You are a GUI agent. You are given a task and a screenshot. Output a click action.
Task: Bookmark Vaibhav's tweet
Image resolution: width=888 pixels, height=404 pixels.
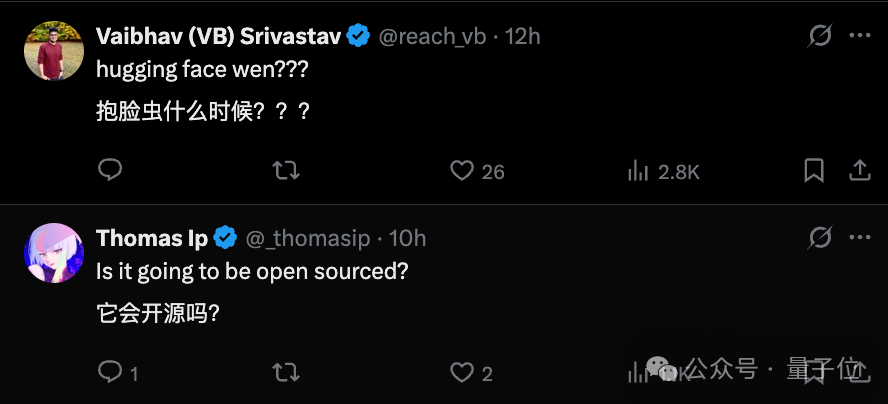click(x=814, y=171)
